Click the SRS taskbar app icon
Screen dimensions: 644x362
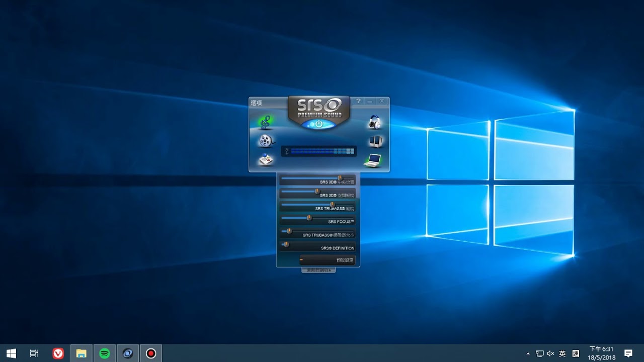128,353
